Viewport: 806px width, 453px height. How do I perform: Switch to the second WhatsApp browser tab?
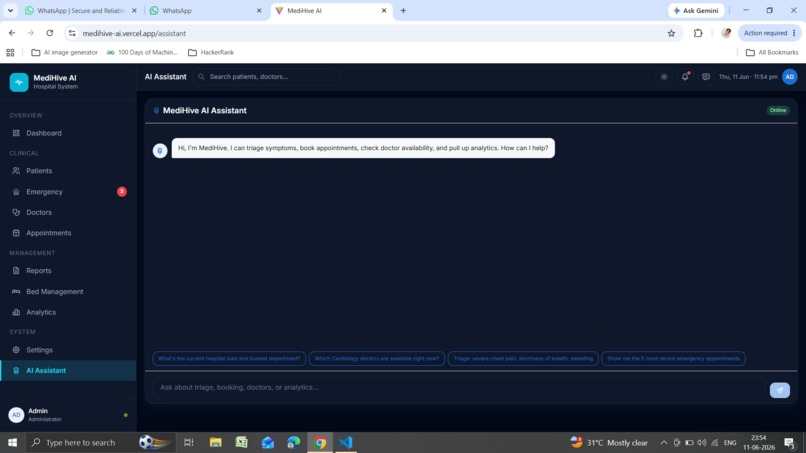coord(206,10)
